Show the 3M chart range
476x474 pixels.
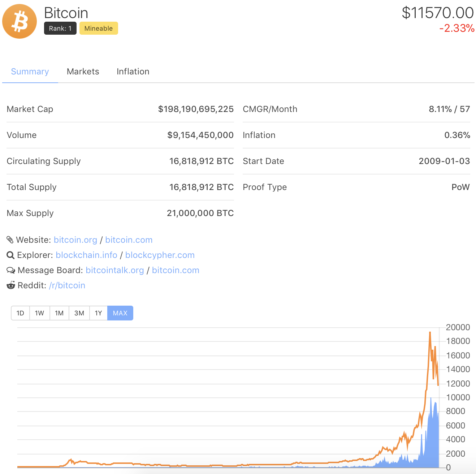coord(79,313)
